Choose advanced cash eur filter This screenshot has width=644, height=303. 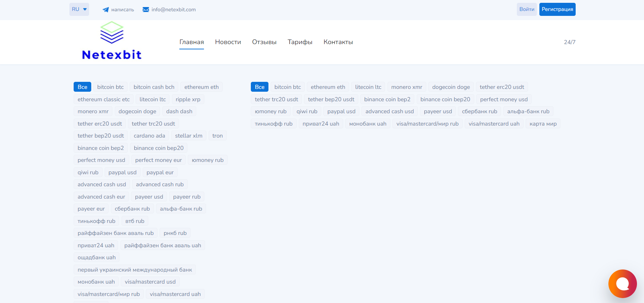(x=101, y=197)
